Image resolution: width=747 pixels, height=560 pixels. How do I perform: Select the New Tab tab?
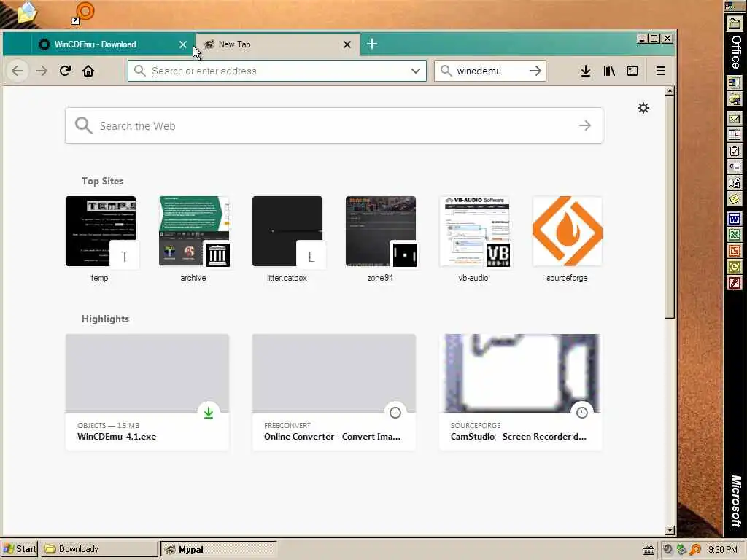tap(278, 44)
